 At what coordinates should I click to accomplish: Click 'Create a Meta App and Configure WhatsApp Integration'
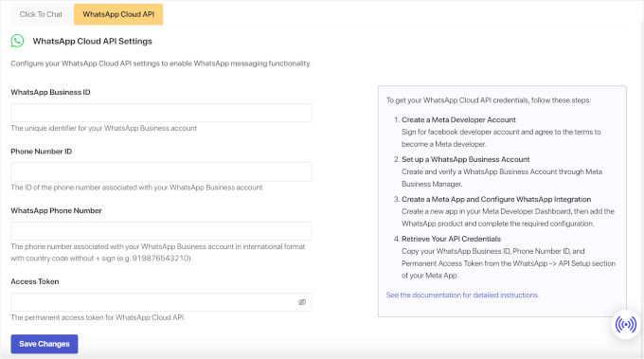click(x=496, y=199)
